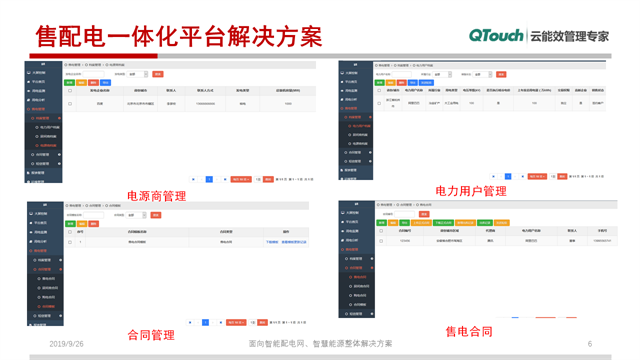Tick header checkbox in 电力用户管理 table
Image resolution: width=640 pixels, height=360 pixels.
pos(379,90)
